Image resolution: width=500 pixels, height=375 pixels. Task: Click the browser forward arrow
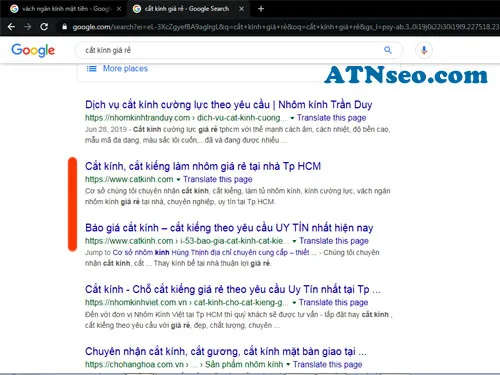(28, 27)
